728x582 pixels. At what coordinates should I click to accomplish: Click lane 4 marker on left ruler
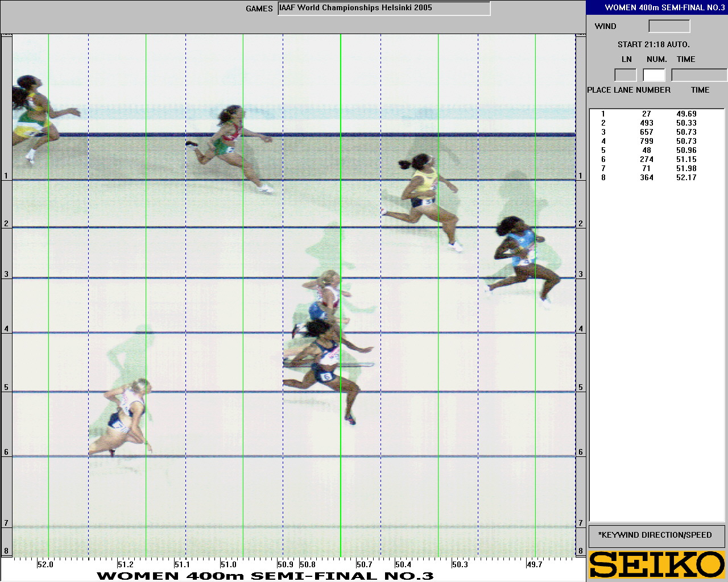6,329
